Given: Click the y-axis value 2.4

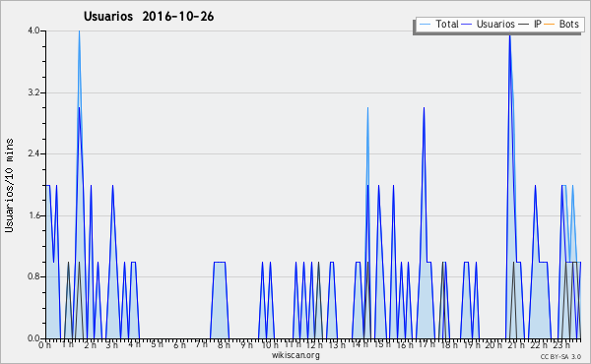Looking at the screenshot, I should [33, 153].
